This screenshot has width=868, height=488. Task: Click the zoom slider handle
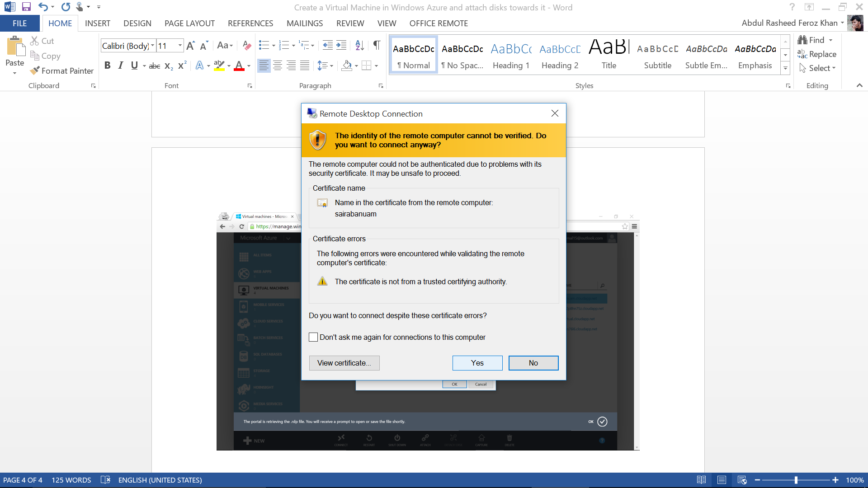tap(796, 480)
